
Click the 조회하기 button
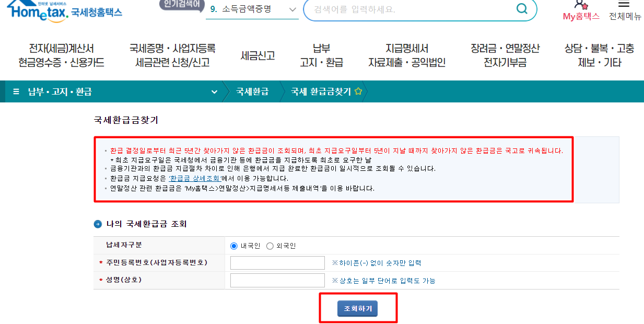point(358,308)
